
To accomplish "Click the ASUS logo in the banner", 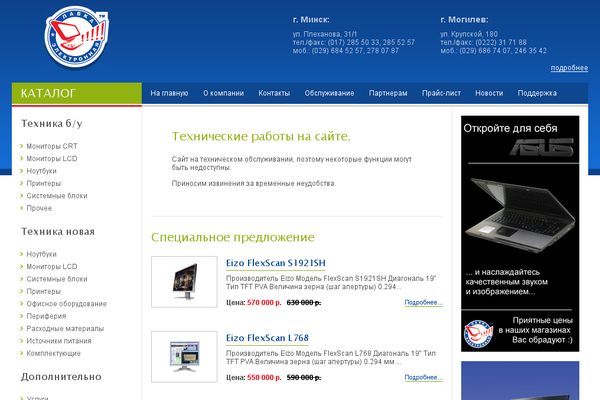I will point(542,147).
